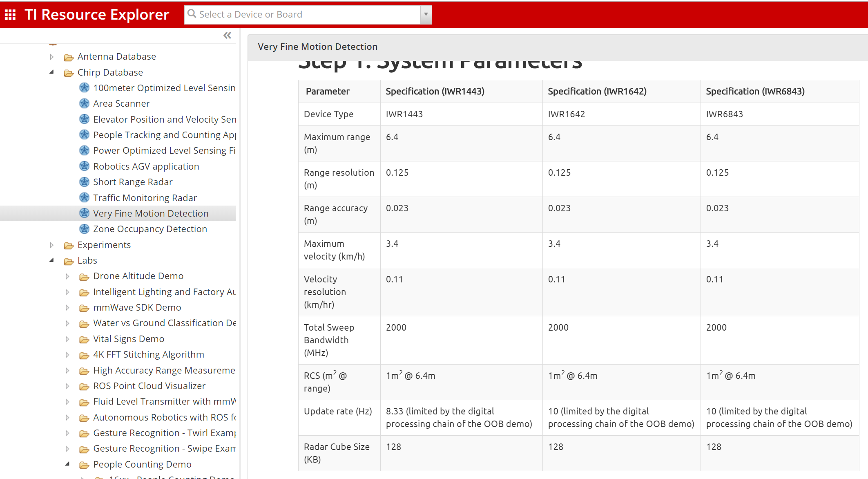Click the Labs folder icon

click(x=69, y=261)
